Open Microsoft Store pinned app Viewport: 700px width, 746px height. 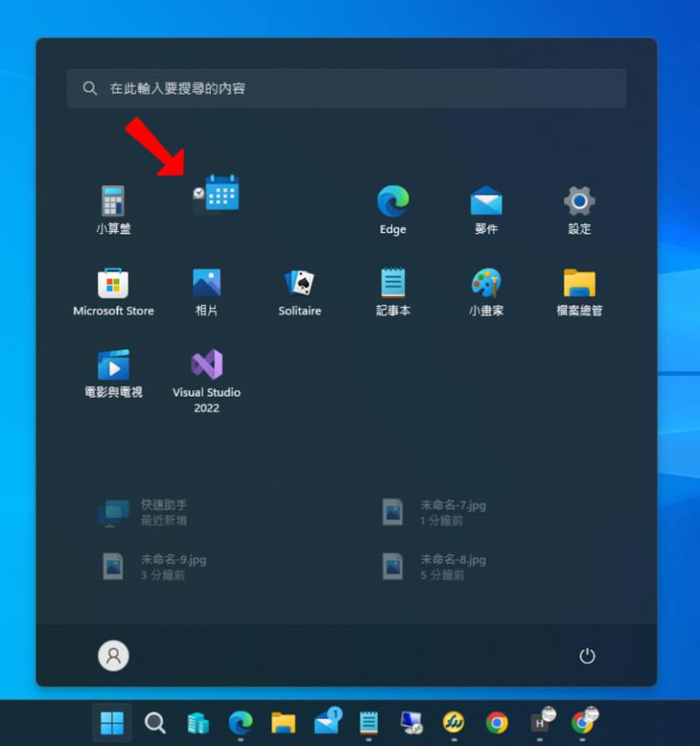[113, 292]
